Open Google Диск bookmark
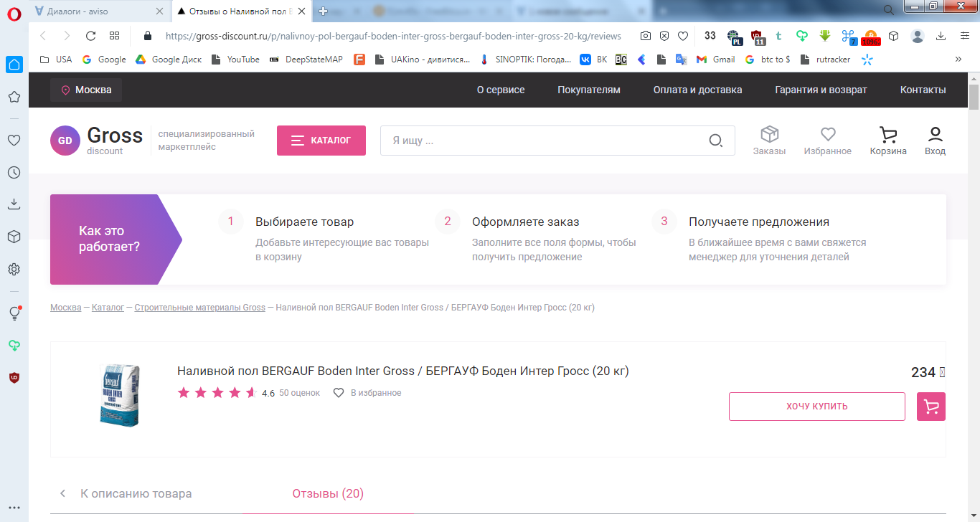The width and height of the screenshot is (980, 522). tap(169, 60)
